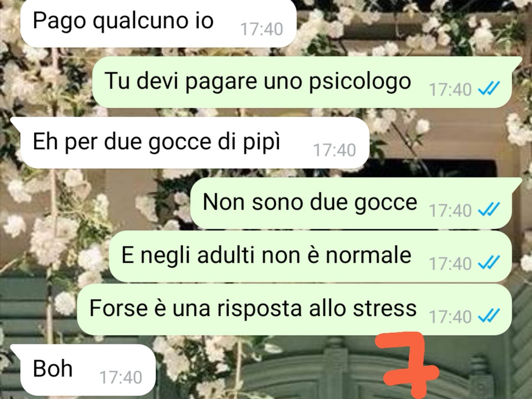This screenshot has height=399, width=532.
Task: Click read receipt ticks on 'risposta allo stress'
Action: pyautogui.click(x=489, y=316)
